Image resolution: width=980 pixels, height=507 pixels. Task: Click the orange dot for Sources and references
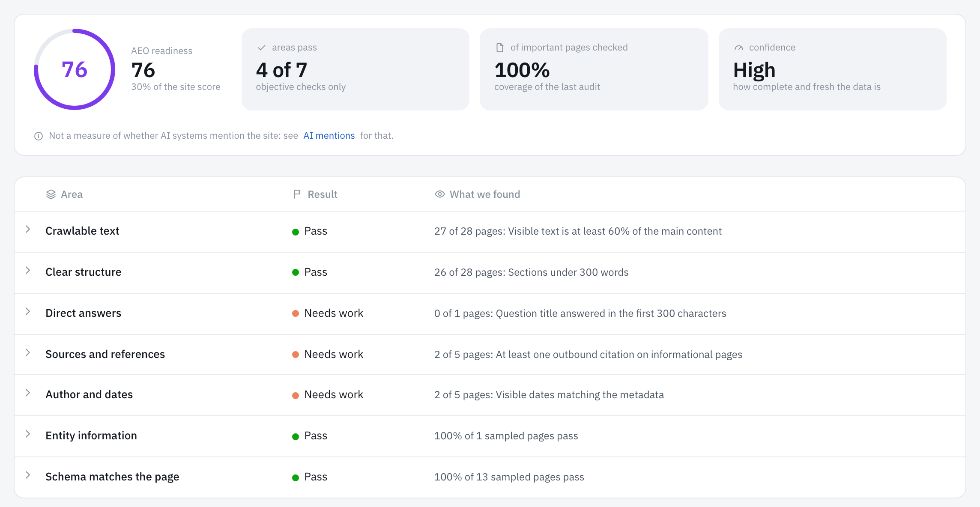296,355
